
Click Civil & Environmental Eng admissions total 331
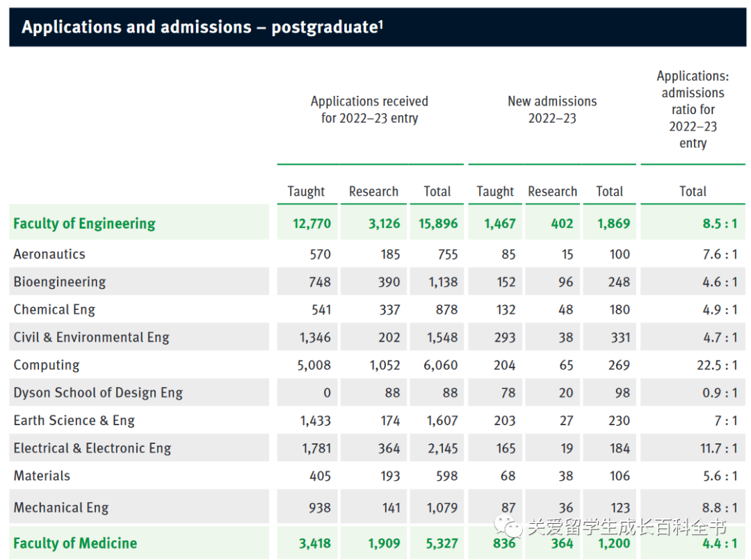point(621,338)
